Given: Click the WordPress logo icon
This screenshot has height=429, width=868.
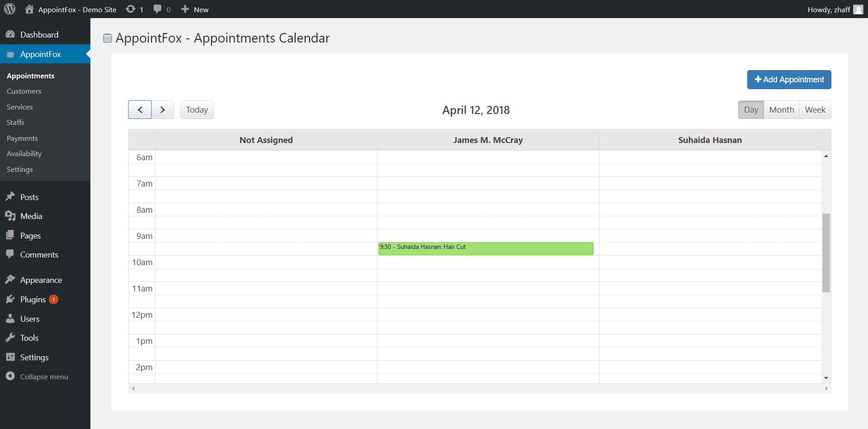Looking at the screenshot, I should [9, 9].
